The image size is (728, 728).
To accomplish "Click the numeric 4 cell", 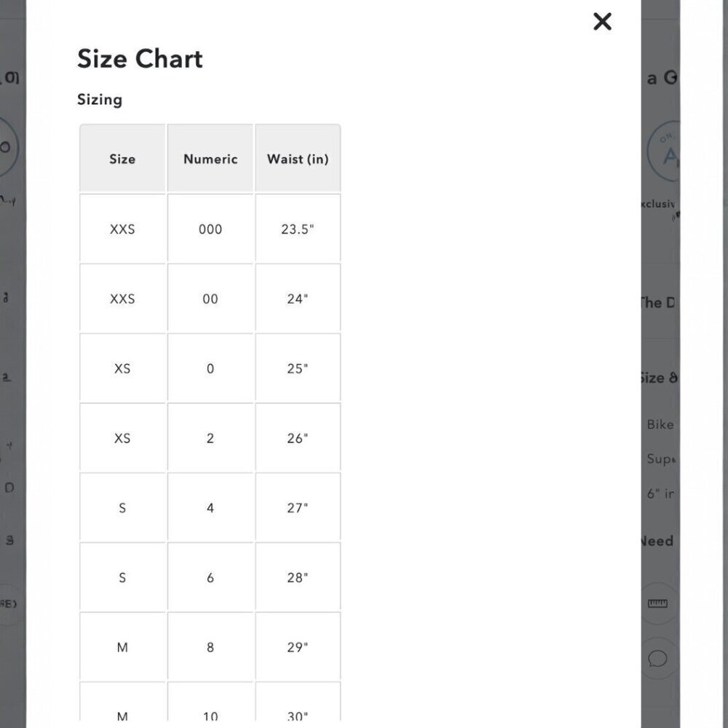I will pyautogui.click(x=210, y=507).
